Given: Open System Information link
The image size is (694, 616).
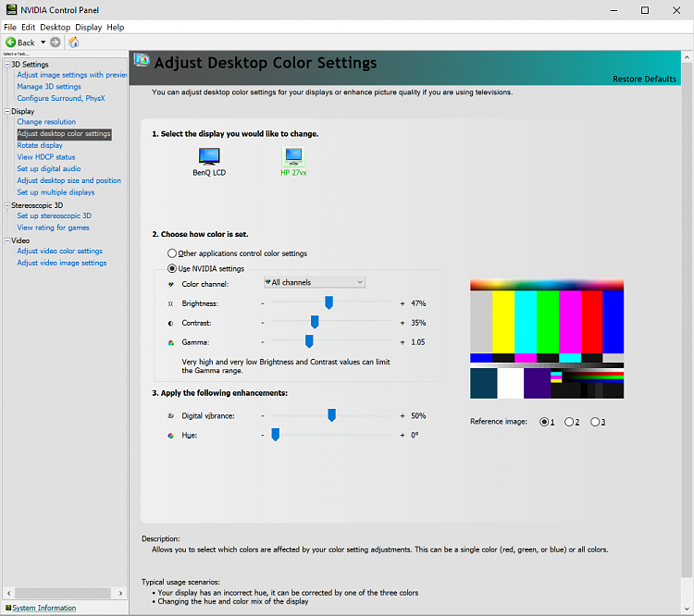Looking at the screenshot, I should point(44,608).
